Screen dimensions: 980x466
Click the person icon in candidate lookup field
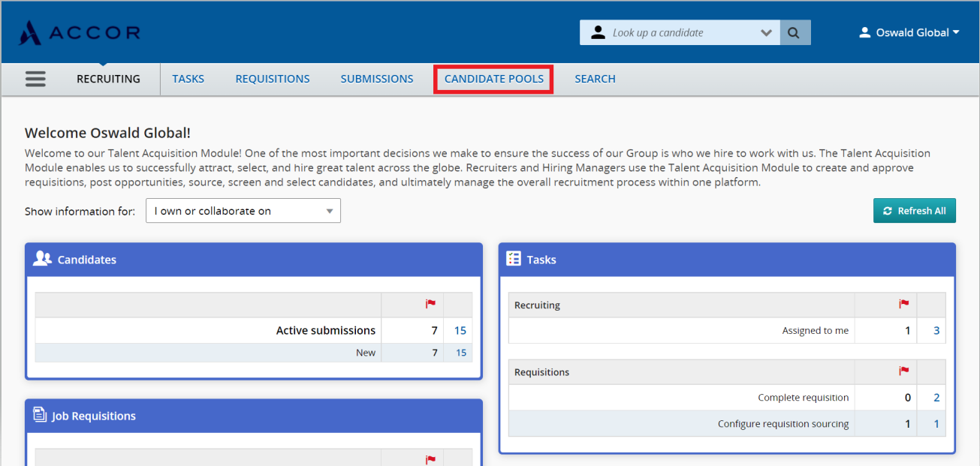(x=597, y=32)
